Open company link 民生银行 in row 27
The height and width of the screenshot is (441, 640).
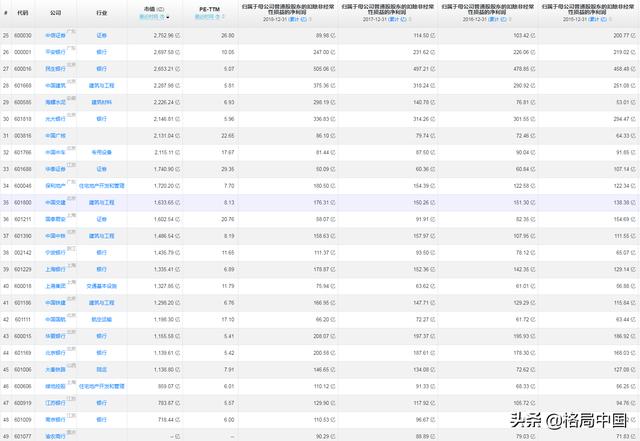[x=55, y=69]
